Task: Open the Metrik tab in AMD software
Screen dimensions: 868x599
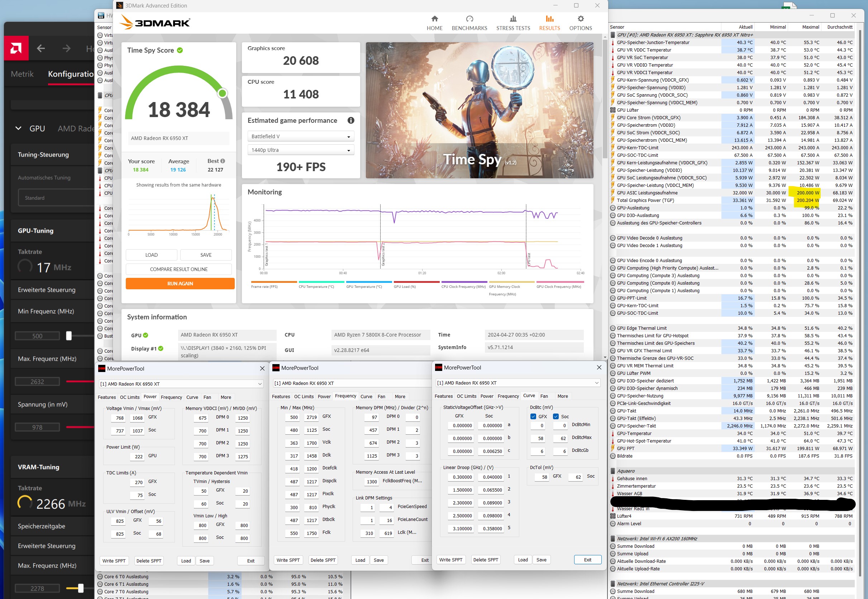Action: [x=22, y=74]
